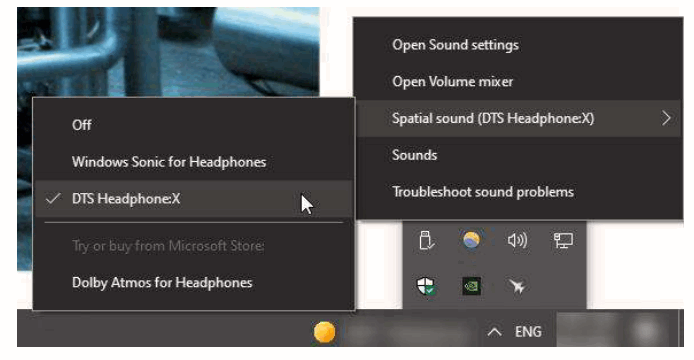The image size is (694, 360).
Task: Expand Spatial sound submenu arrow
Action: tap(666, 118)
